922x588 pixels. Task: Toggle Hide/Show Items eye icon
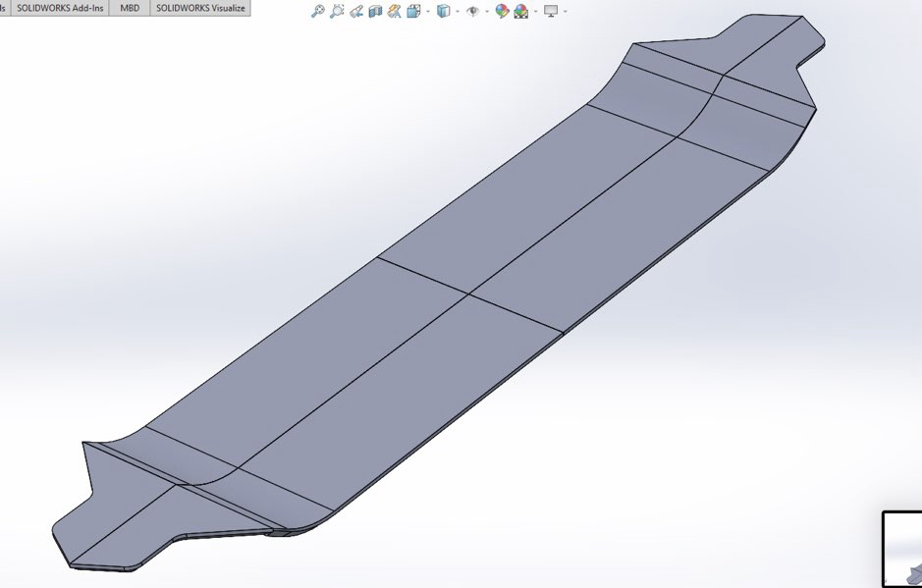point(473,12)
